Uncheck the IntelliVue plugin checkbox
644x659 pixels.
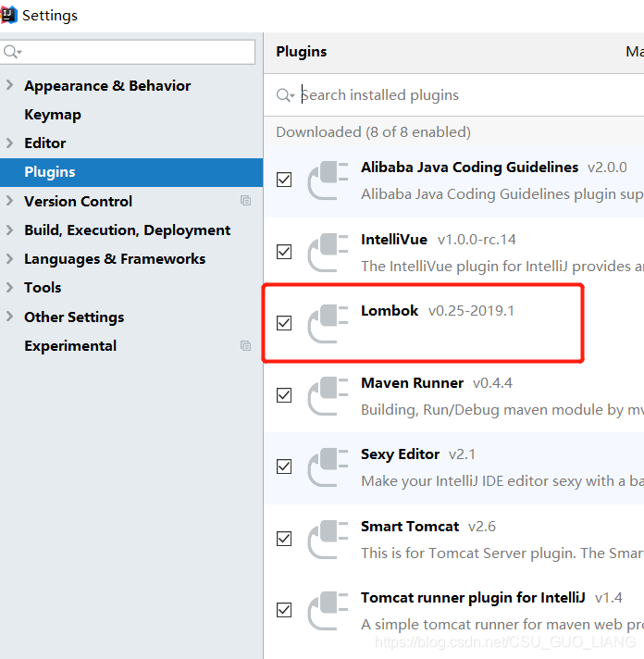pos(284,252)
